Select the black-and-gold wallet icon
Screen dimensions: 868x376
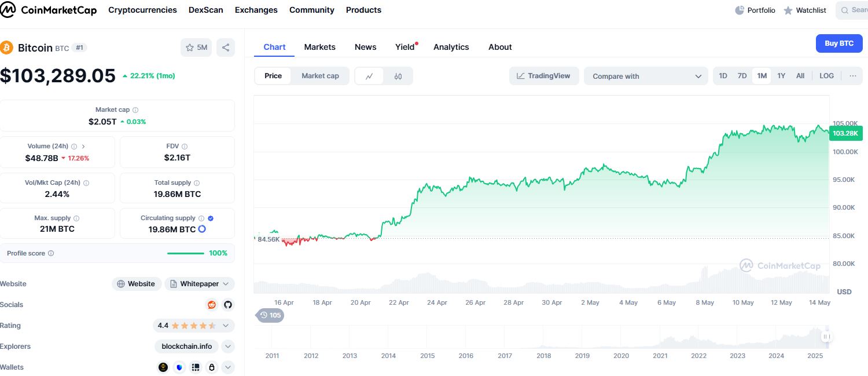pyautogui.click(x=163, y=367)
